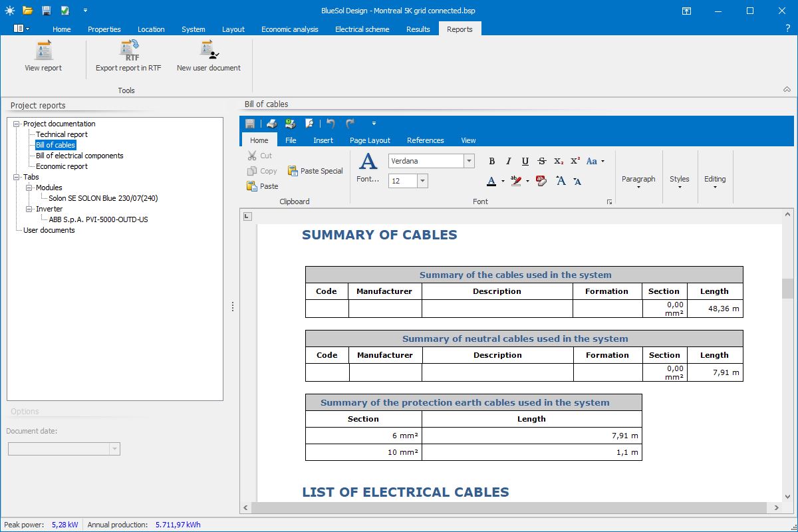The width and height of the screenshot is (798, 532).
Task: Open the Paste Special option
Action: click(315, 171)
